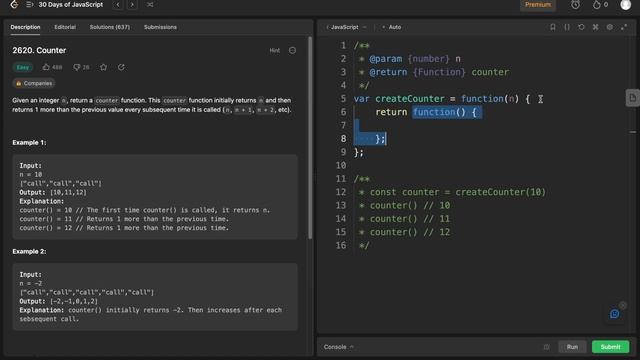This screenshot has width=640, height=360.
Task: Click the '@param {number} n' comment line
Action: click(x=415, y=59)
